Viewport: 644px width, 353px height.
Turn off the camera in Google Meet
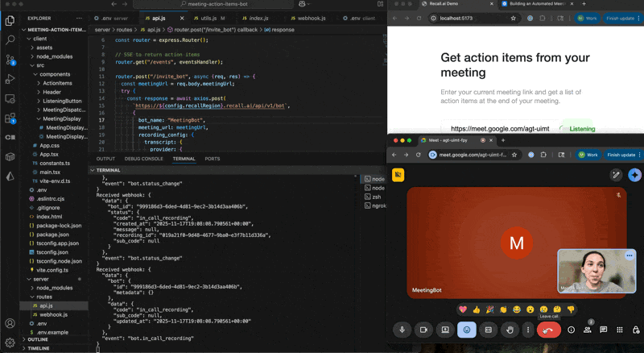tap(423, 330)
